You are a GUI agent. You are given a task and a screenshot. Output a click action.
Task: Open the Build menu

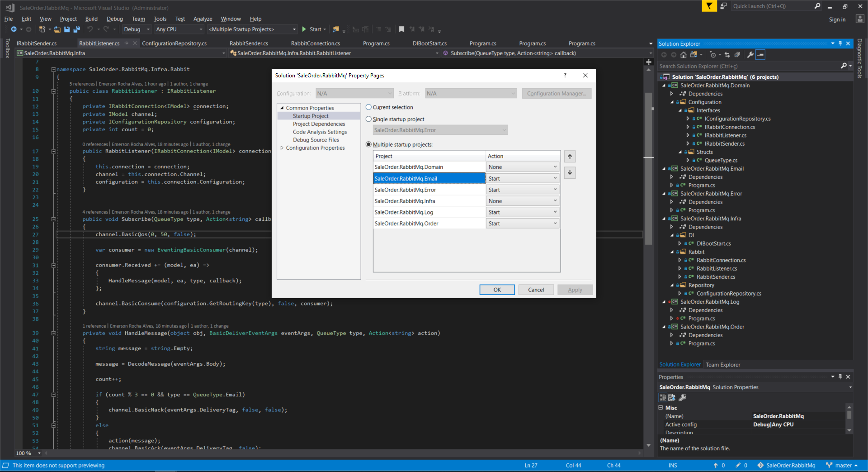tap(91, 19)
